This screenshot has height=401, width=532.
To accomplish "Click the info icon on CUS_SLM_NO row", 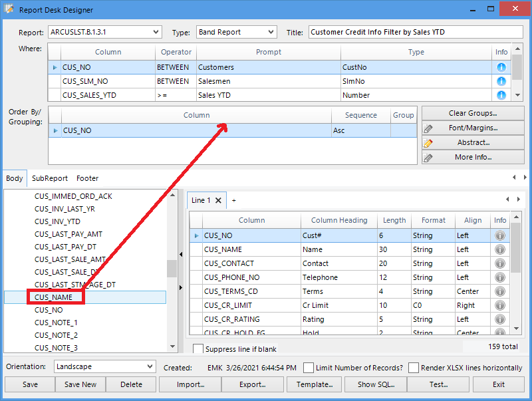I will (501, 81).
